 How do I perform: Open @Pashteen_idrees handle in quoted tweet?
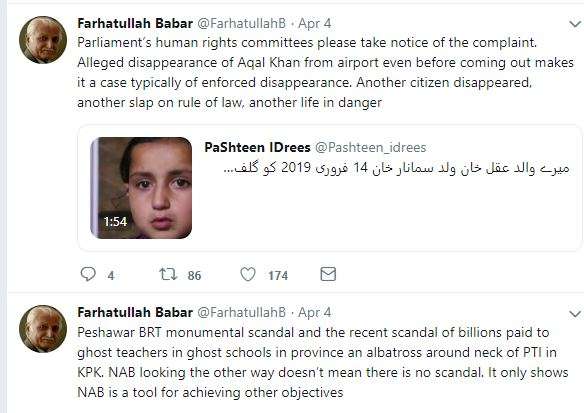[371, 147]
